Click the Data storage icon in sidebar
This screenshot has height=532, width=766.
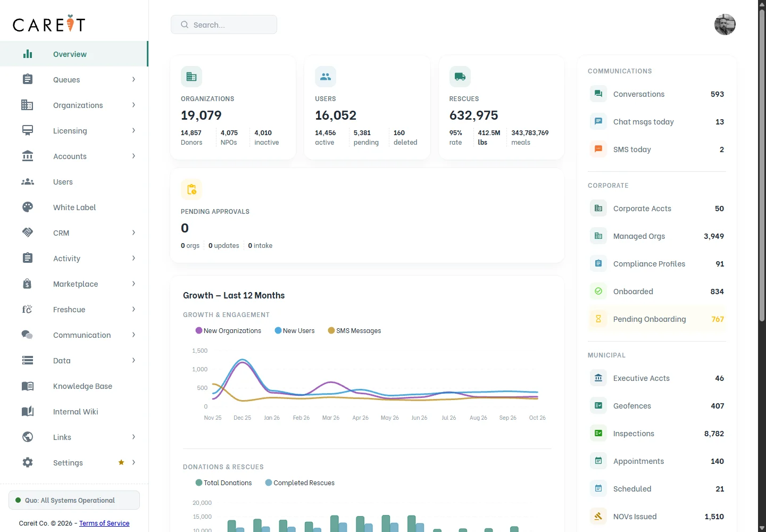point(28,360)
